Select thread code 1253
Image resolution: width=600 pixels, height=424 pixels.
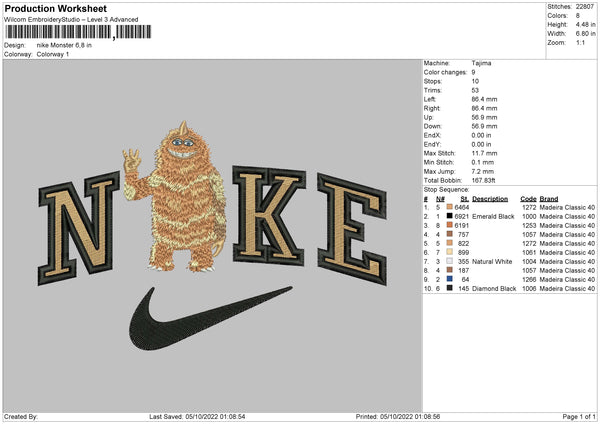coord(529,225)
